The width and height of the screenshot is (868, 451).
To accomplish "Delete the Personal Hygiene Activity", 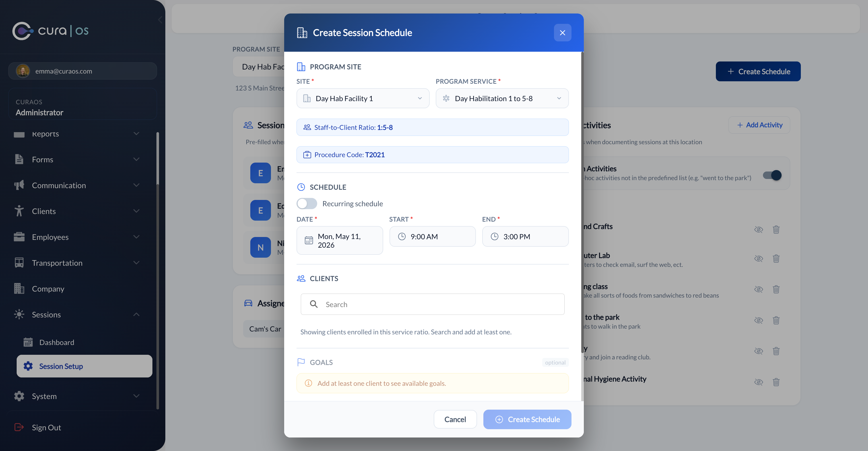I will 776,382.
